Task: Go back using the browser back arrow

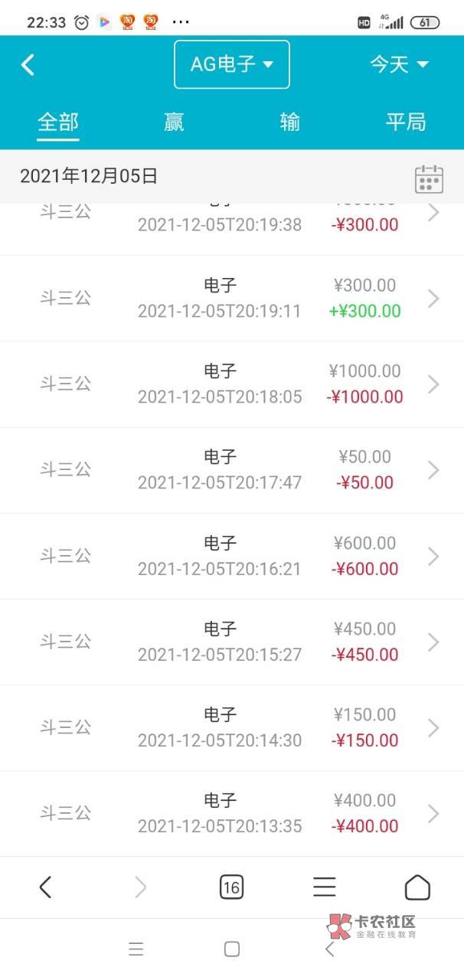Action: pyautogui.click(x=45, y=887)
